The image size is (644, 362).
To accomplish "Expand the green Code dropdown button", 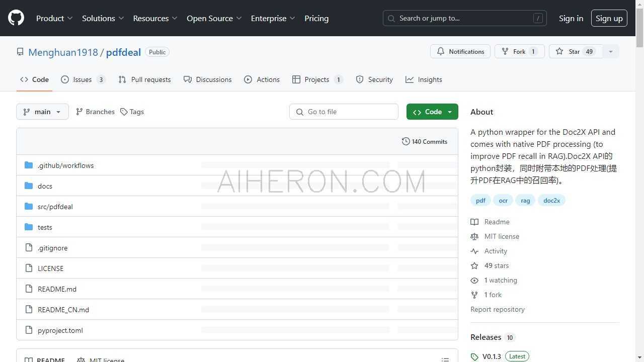I will point(432,112).
